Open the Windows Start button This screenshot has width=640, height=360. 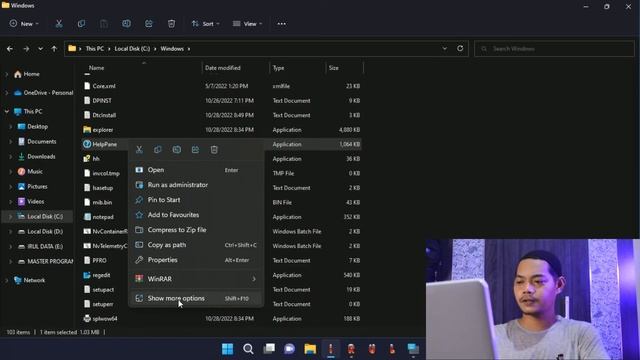pos(227,349)
